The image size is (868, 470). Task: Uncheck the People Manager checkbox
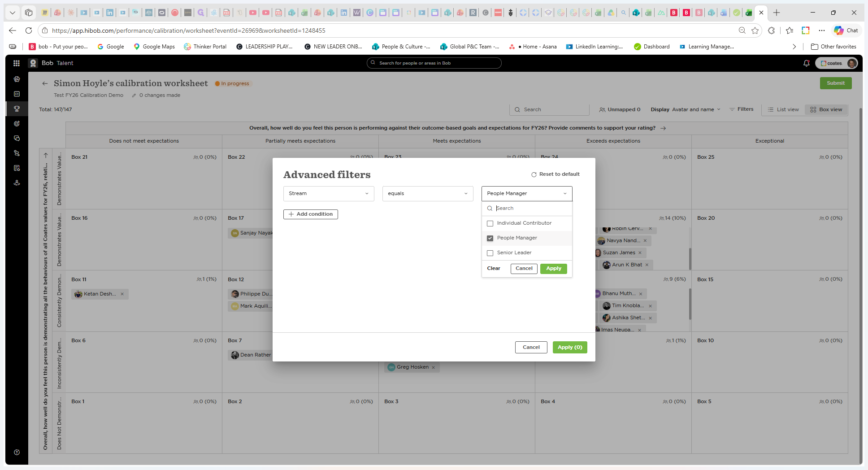tap(490, 238)
